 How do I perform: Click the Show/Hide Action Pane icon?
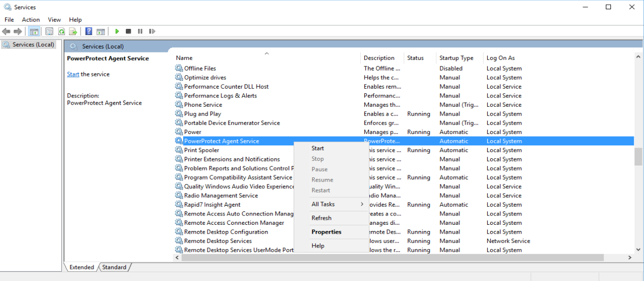point(101,31)
